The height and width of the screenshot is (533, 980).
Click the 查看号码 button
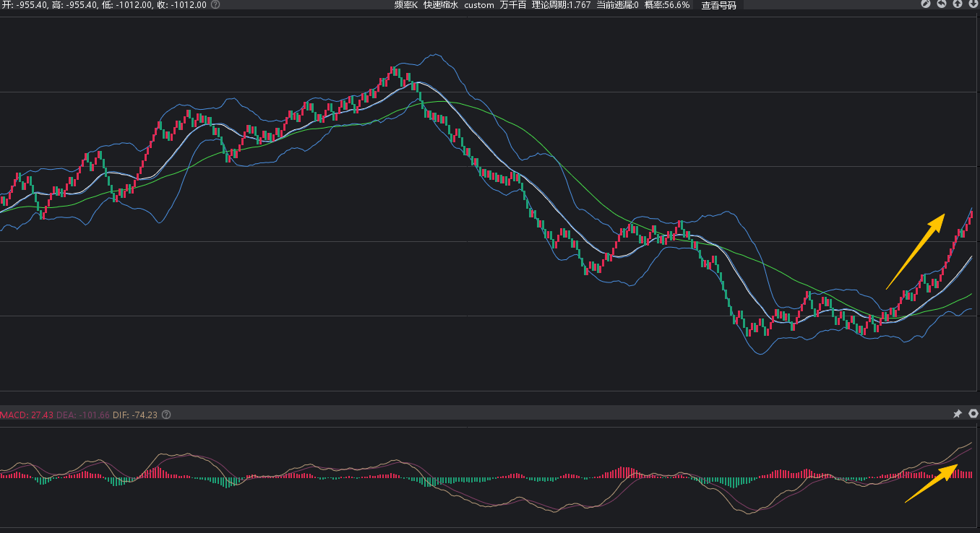(718, 5)
